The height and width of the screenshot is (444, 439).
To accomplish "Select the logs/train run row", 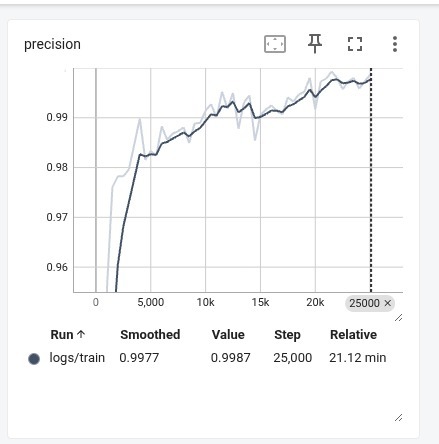I will pyautogui.click(x=207, y=358).
